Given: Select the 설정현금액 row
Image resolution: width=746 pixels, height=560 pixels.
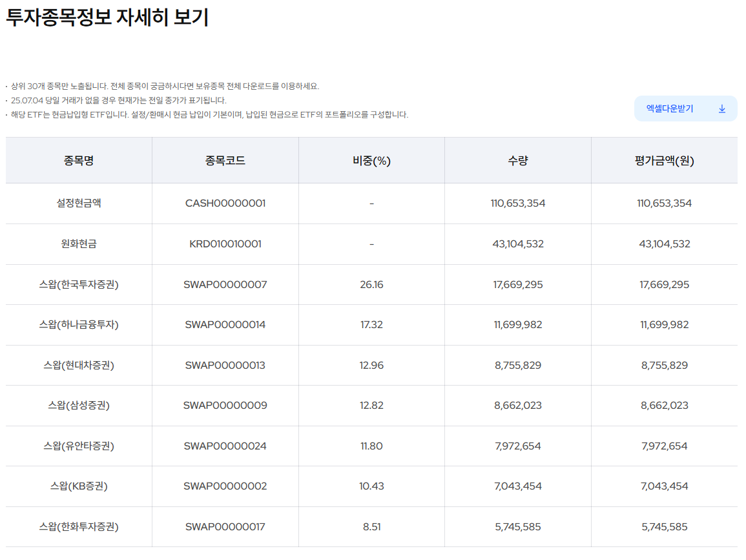Looking at the screenshot, I should [x=78, y=203].
